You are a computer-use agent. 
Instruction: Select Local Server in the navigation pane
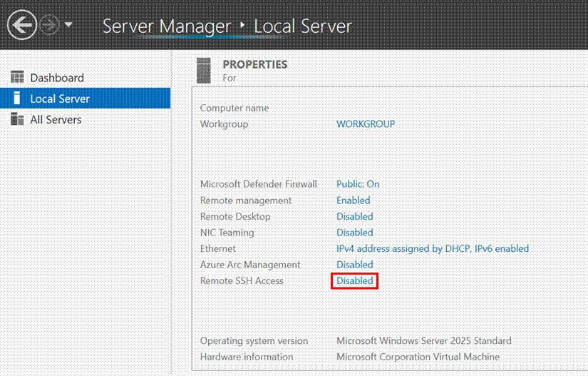click(x=60, y=98)
